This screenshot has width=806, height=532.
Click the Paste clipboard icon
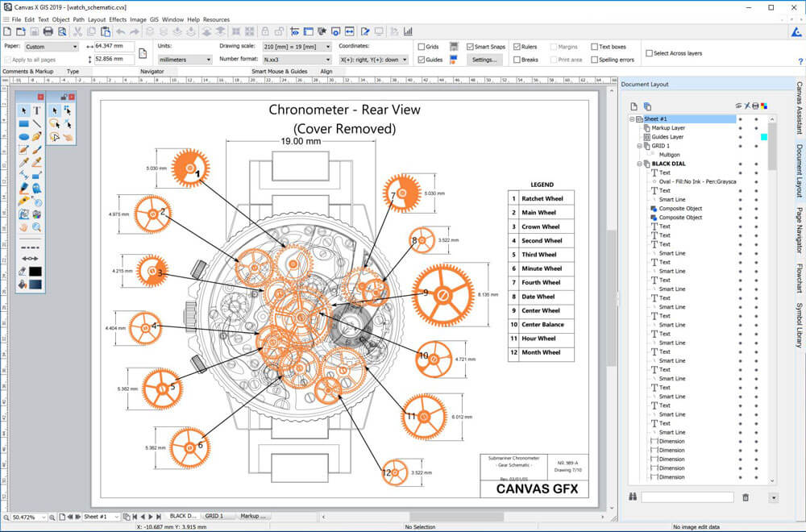click(106, 31)
